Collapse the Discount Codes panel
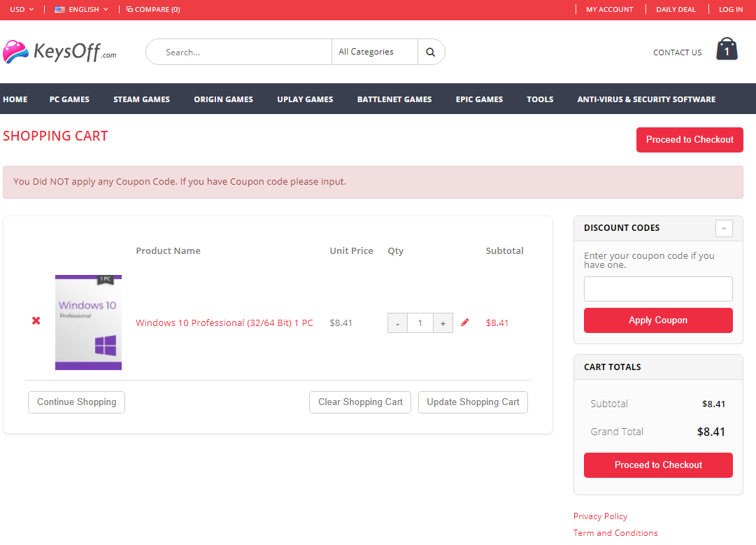 coord(724,228)
